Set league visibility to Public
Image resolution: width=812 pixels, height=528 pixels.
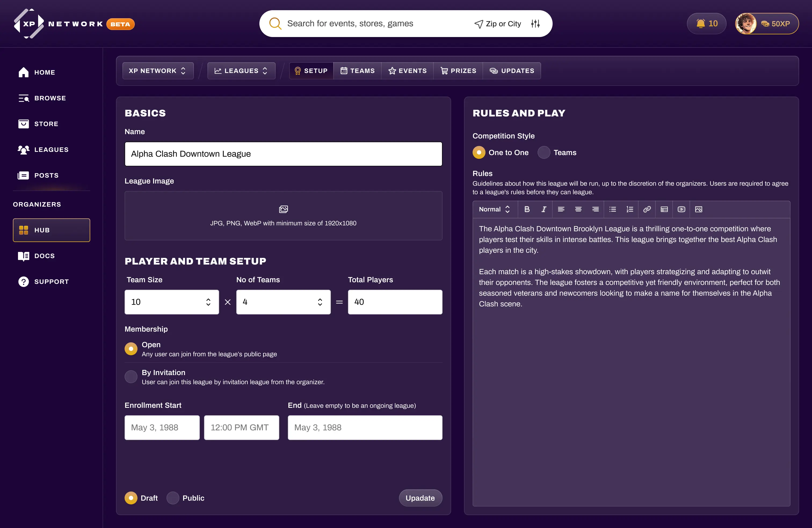pyautogui.click(x=173, y=498)
